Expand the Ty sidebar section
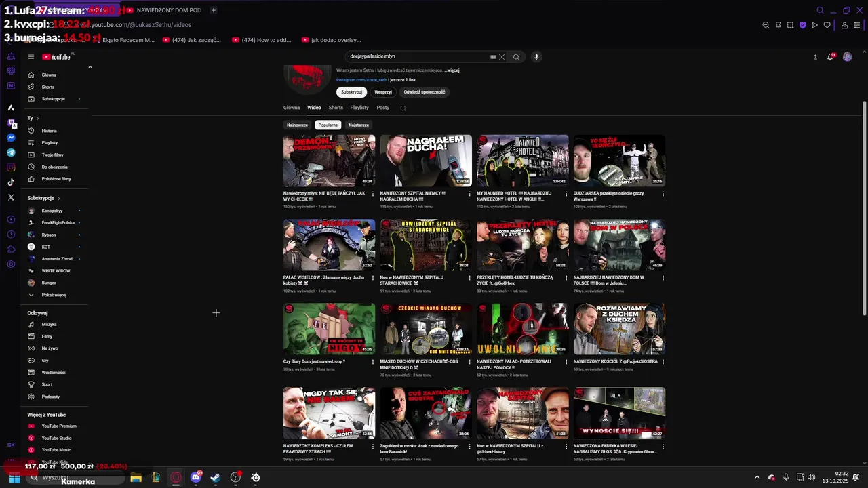 tap(33, 118)
